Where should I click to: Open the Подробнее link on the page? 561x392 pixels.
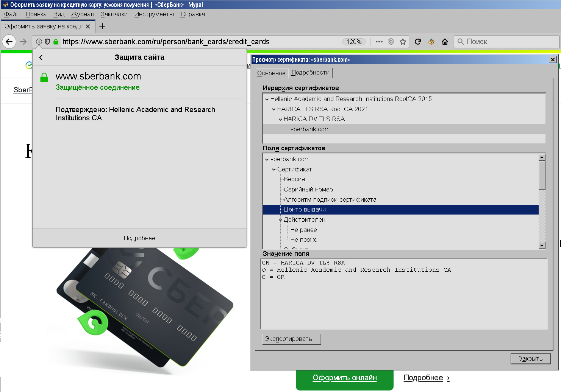click(x=427, y=378)
